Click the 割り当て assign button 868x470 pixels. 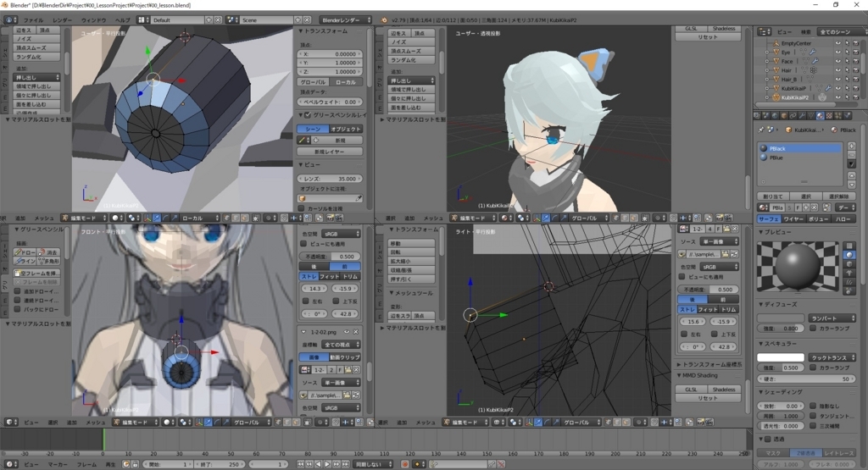pyautogui.click(x=773, y=196)
